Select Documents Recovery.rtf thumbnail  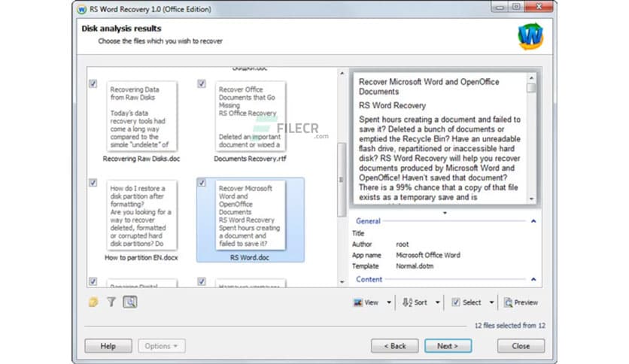pyautogui.click(x=251, y=117)
